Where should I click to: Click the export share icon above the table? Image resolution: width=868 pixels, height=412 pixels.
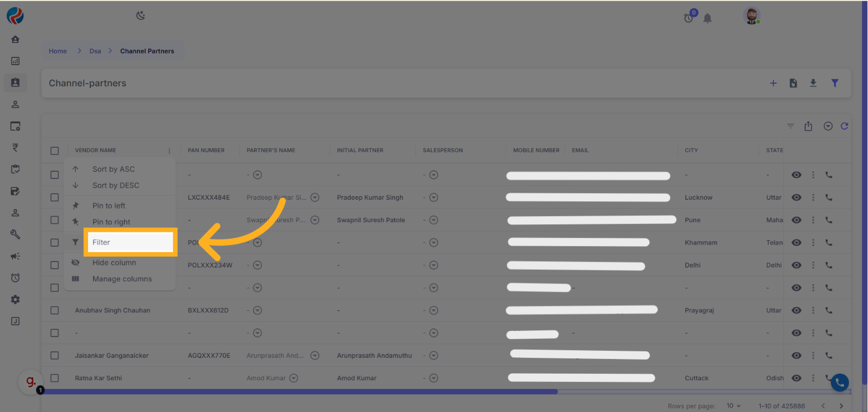(x=808, y=126)
